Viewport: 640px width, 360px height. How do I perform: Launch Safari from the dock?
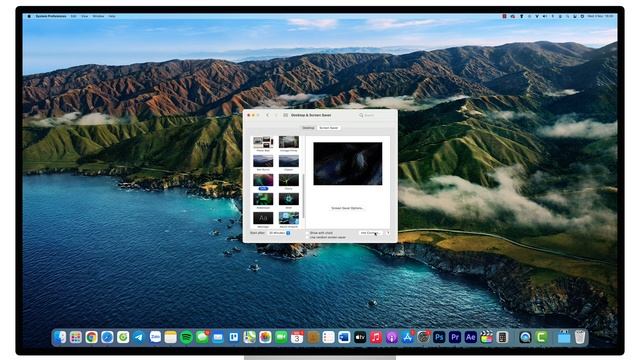(x=107, y=337)
